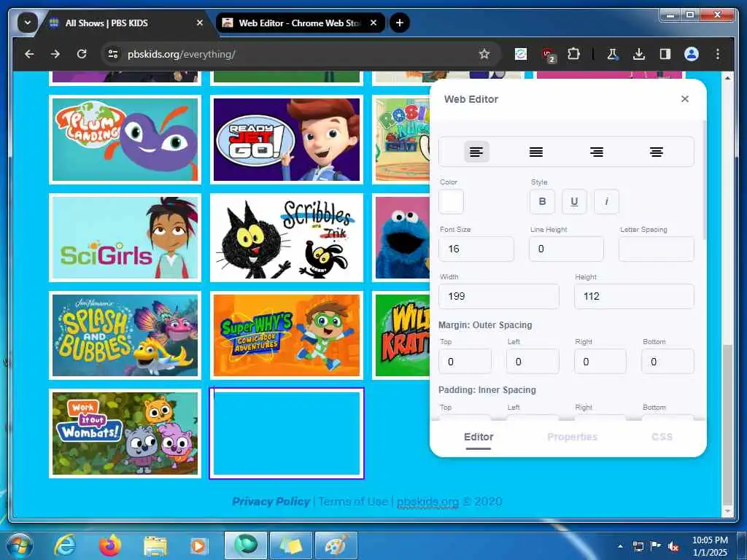The height and width of the screenshot is (560, 747).
Task: Open the red extension with badge 2
Action: point(549,55)
